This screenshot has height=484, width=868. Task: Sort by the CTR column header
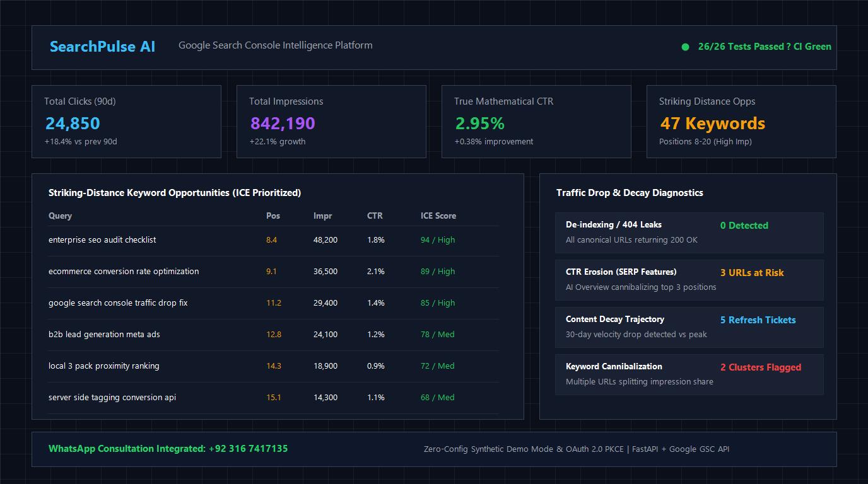pos(375,216)
